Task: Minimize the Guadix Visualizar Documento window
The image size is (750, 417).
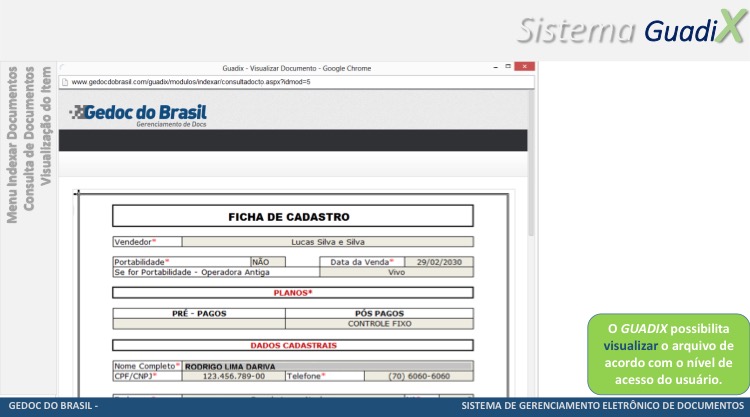Action: pos(496,67)
